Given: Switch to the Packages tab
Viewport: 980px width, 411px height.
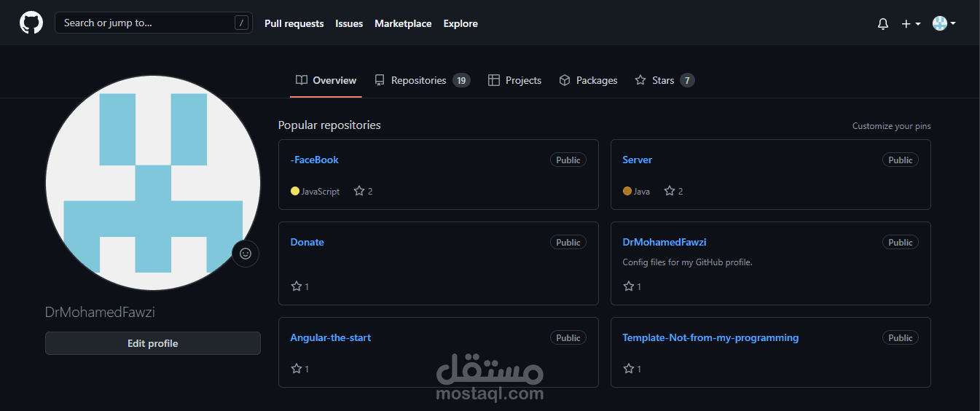Looking at the screenshot, I should tap(588, 80).
